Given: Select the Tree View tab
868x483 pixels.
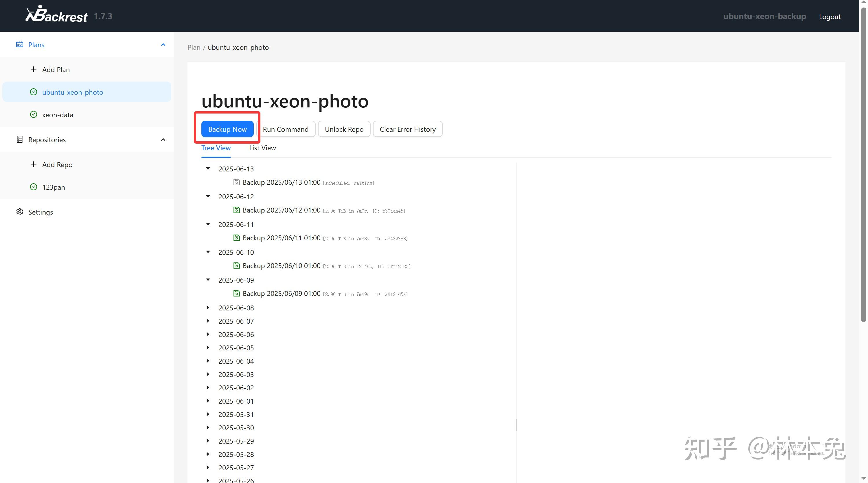Looking at the screenshot, I should tap(216, 148).
